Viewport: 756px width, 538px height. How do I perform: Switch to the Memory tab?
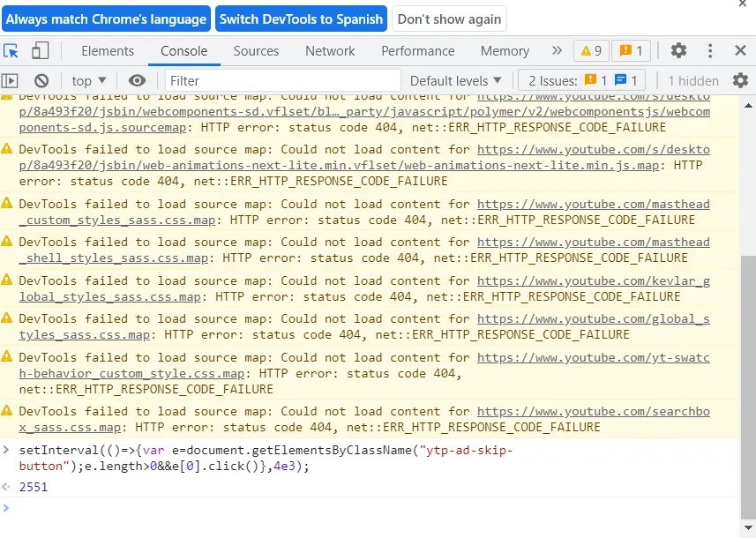(505, 50)
